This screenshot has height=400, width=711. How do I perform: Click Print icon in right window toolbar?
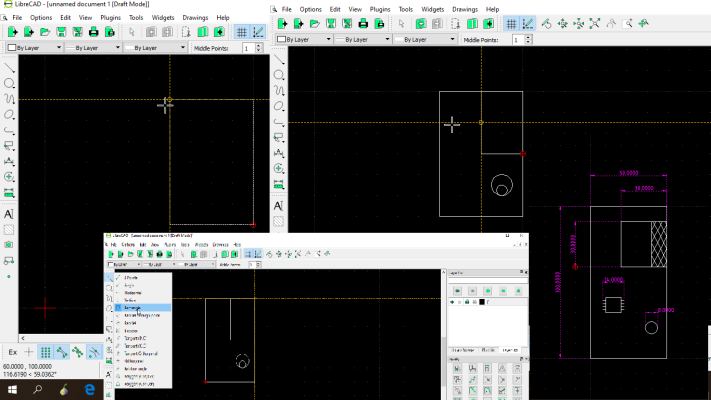pos(363,24)
